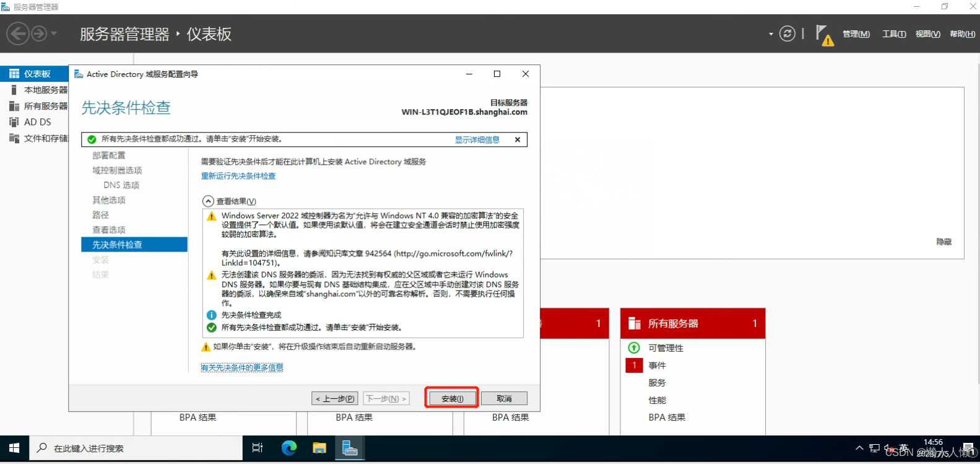Click 性能 in 所有服务器 tile
This screenshot has height=464, width=980.
tap(657, 400)
